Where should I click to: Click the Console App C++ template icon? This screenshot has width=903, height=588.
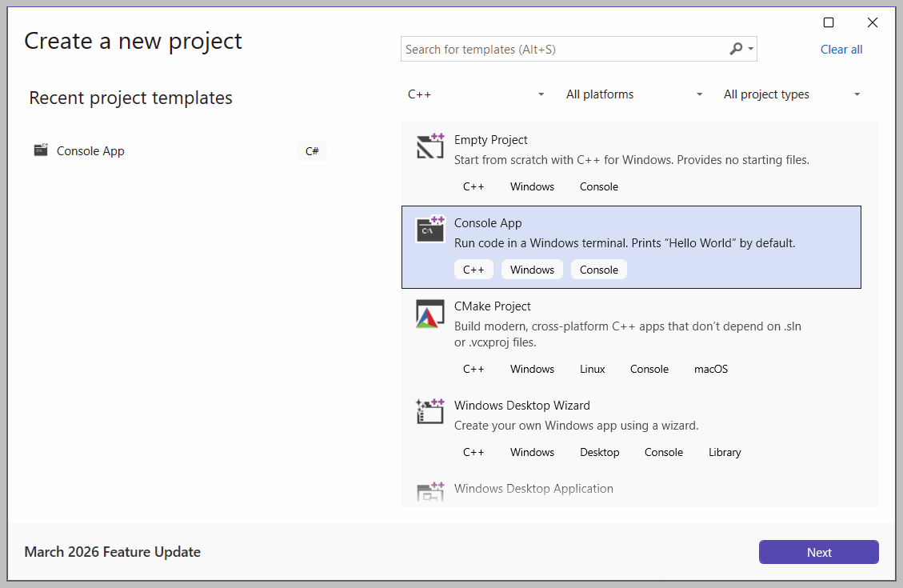point(430,230)
